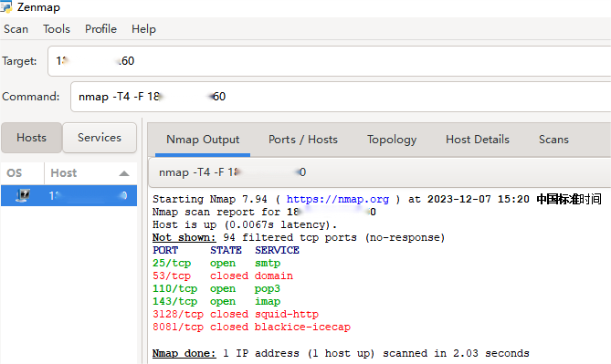Open the Tools menu
611x364 pixels.
[57, 29]
